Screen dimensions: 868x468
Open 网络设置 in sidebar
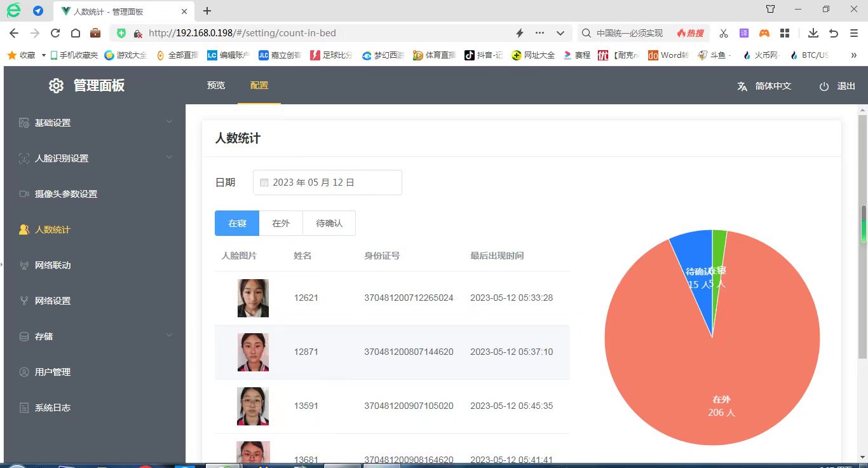tap(95, 301)
